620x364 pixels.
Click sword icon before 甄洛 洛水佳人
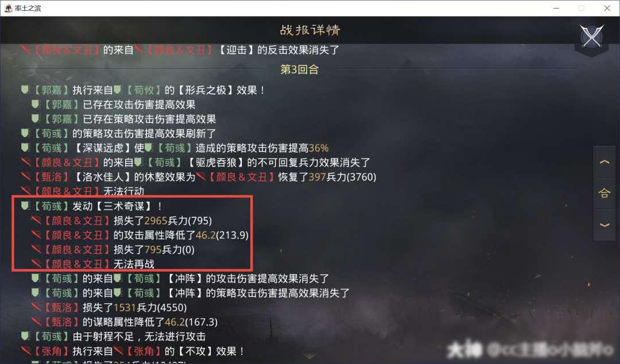(26, 176)
